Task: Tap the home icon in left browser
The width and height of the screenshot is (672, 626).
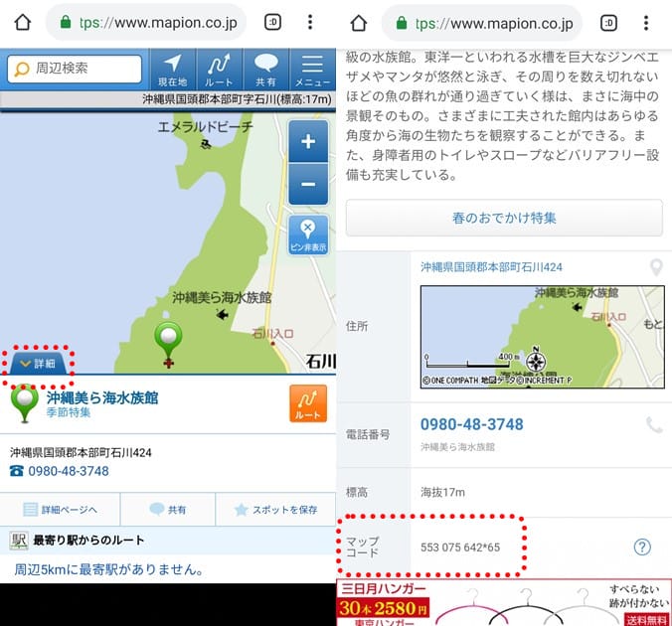Action: 23,22
